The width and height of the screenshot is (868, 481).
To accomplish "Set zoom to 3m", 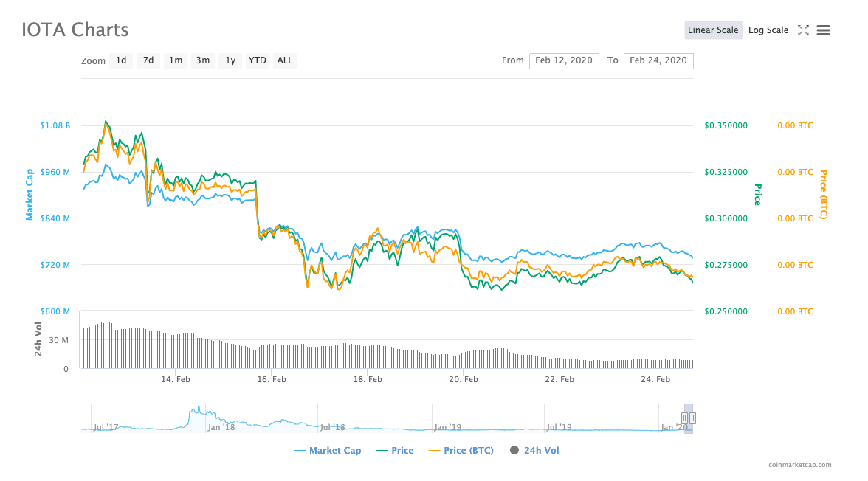I will [x=202, y=61].
